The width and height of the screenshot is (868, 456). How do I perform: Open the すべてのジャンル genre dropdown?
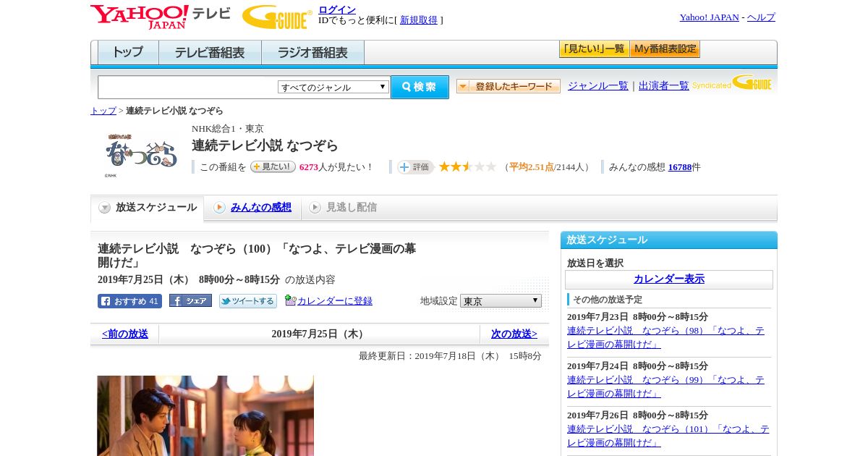point(333,87)
